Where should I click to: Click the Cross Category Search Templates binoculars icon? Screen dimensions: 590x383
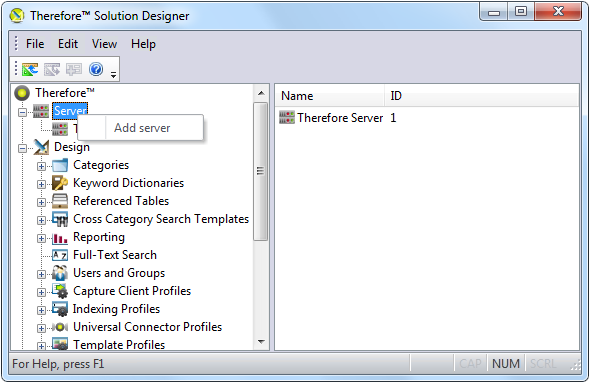click(x=60, y=219)
